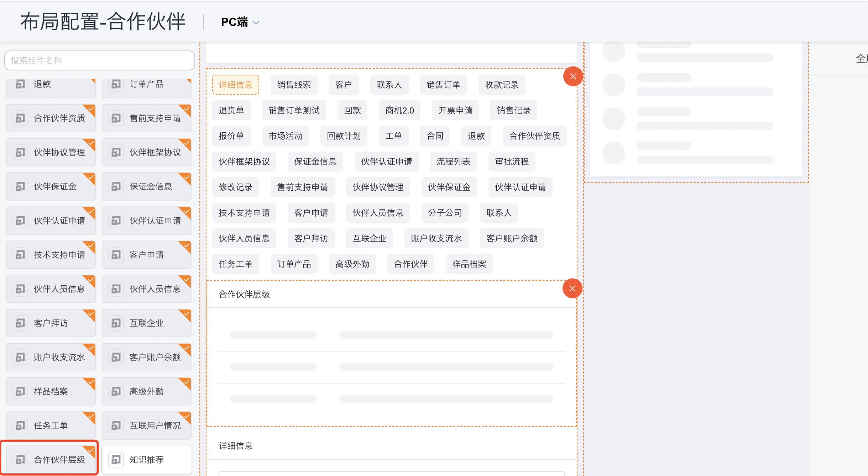The image size is (868, 476).
Task: Open the 收款记录 tab
Action: click(x=502, y=85)
